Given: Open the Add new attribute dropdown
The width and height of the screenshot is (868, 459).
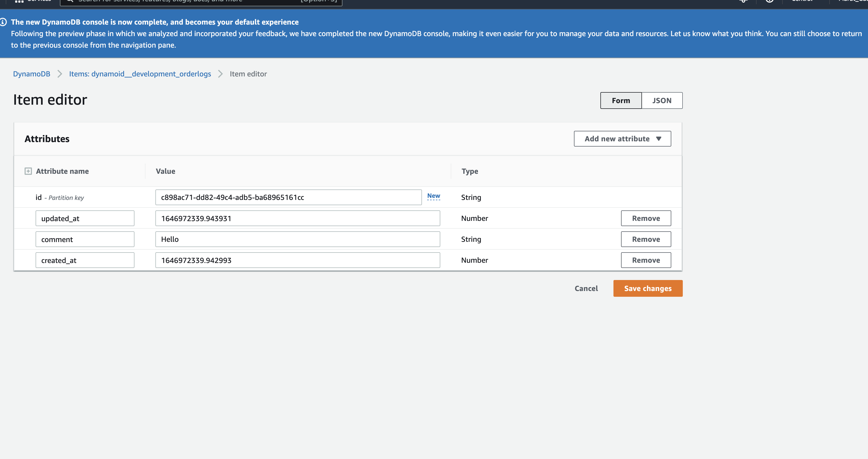Looking at the screenshot, I should pos(622,139).
